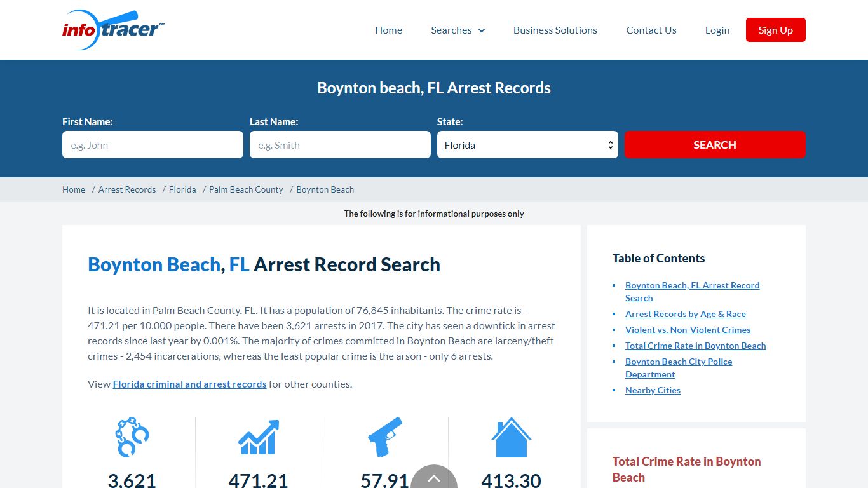Click the Palm Beach County breadcrumb
Screen dimensions: 868x488
click(x=246, y=189)
